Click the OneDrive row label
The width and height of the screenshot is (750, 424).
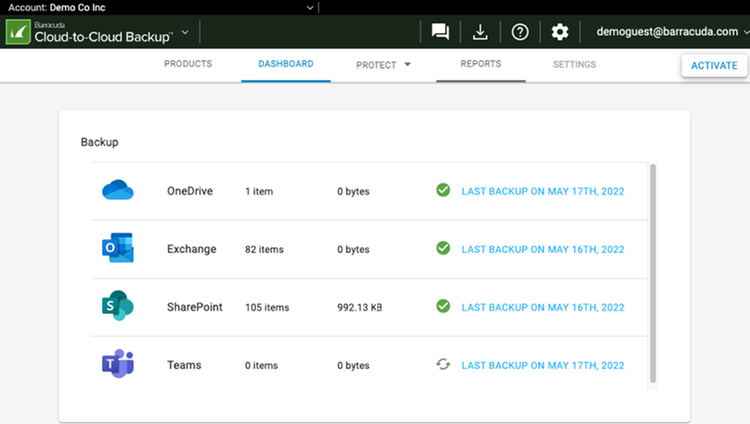tap(190, 191)
